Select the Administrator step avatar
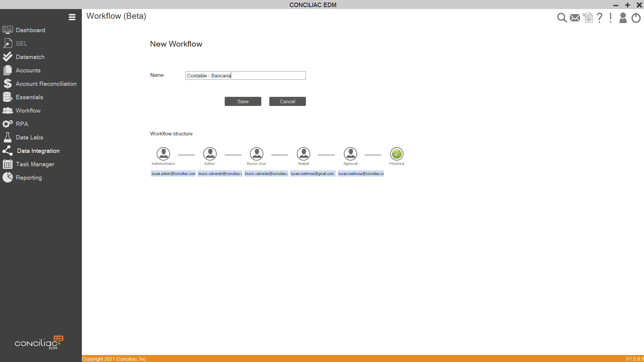 [163, 154]
